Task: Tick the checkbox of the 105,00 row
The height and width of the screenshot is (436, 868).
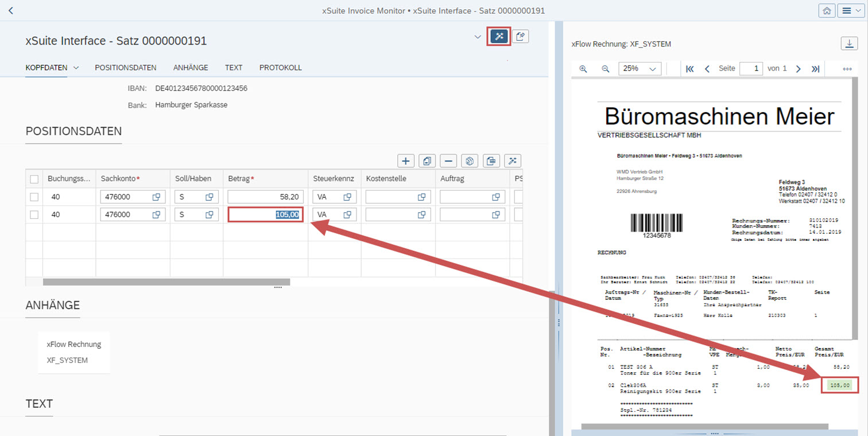Action: pyautogui.click(x=34, y=215)
